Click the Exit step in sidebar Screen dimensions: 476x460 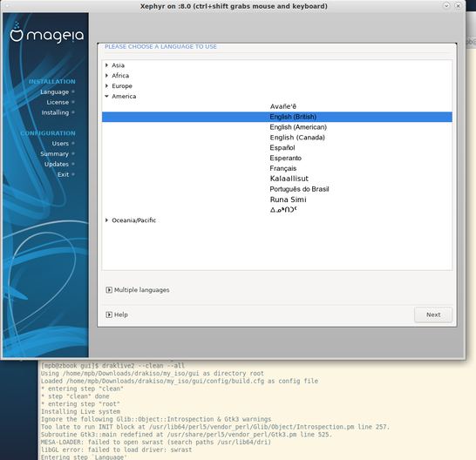63,174
